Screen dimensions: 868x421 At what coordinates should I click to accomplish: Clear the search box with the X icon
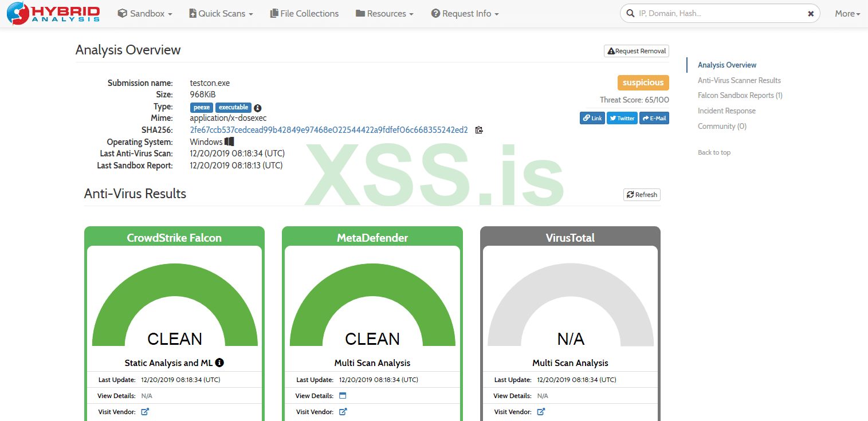pyautogui.click(x=811, y=14)
